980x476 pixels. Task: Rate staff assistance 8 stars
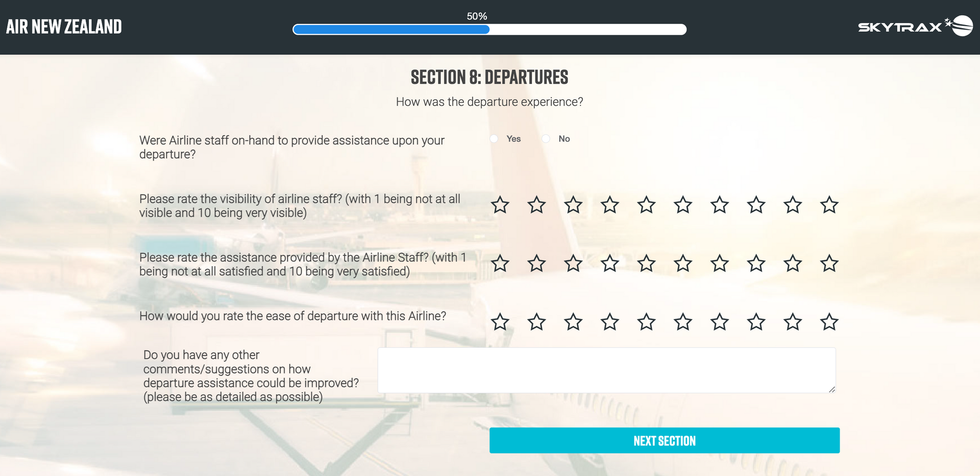click(x=756, y=264)
